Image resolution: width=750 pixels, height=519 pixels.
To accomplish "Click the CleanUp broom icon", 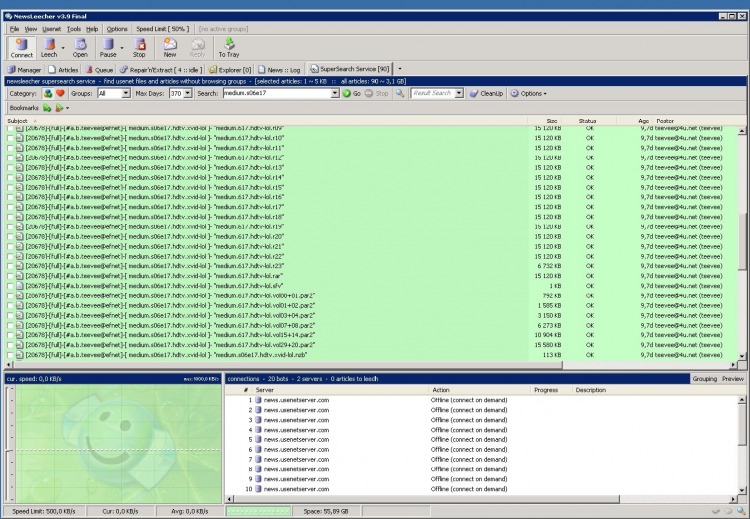I will pyautogui.click(x=474, y=93).
